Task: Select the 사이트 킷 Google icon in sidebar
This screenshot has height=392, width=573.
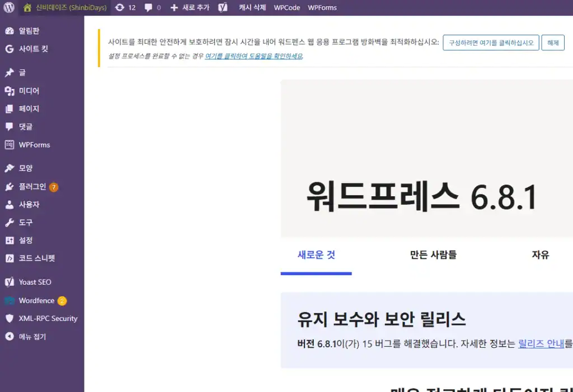Action: (x=10, y=49)
